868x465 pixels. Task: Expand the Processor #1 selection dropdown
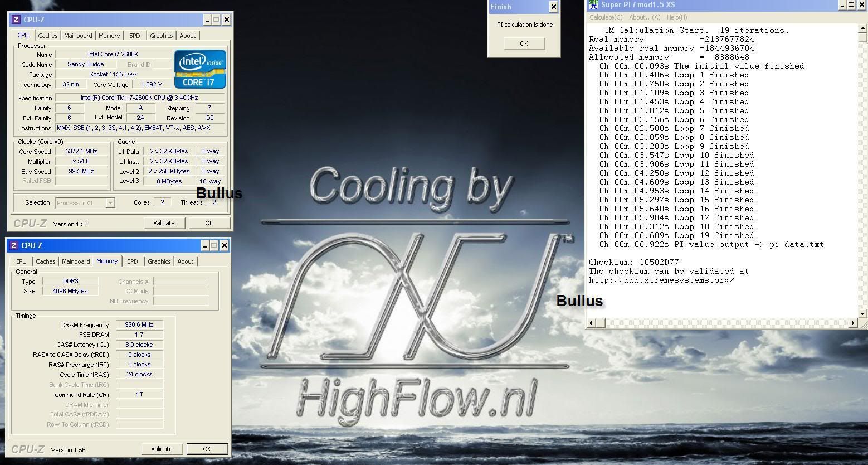coord(110,203)
